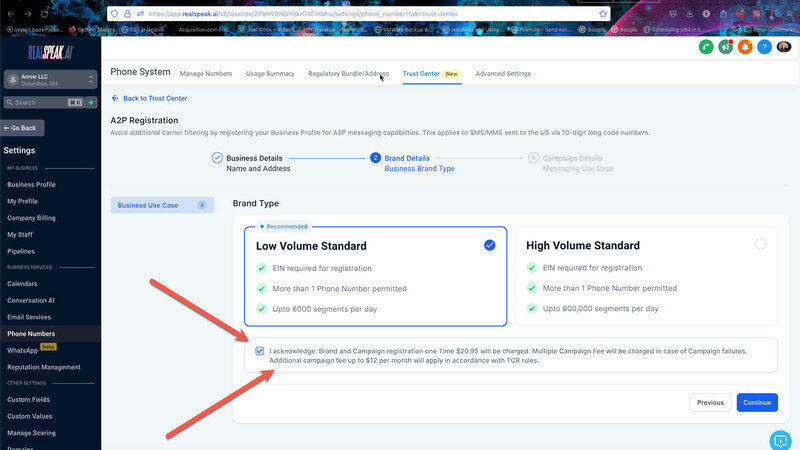
Task: Click the back arrow beside Back to Trust Center
Action: 115,98
